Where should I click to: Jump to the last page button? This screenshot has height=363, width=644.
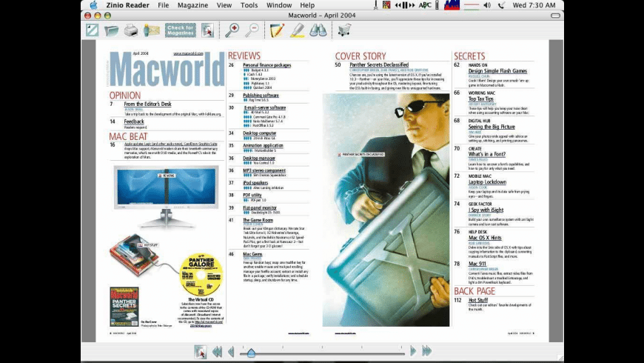coord(426,350)
